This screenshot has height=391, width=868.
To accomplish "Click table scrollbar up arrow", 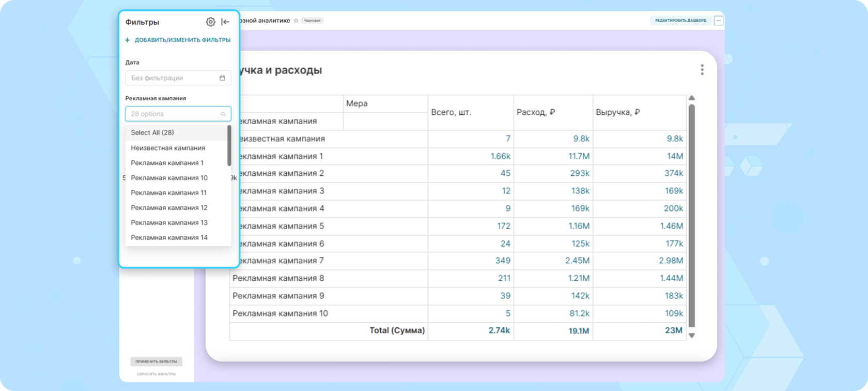I will (x=692, y=98).
